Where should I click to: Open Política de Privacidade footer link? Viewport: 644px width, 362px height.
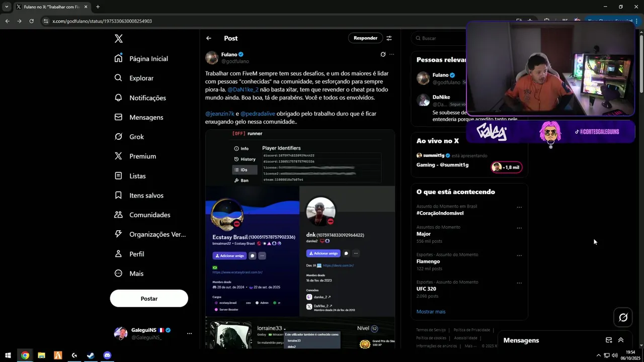(x=471, y=330)
